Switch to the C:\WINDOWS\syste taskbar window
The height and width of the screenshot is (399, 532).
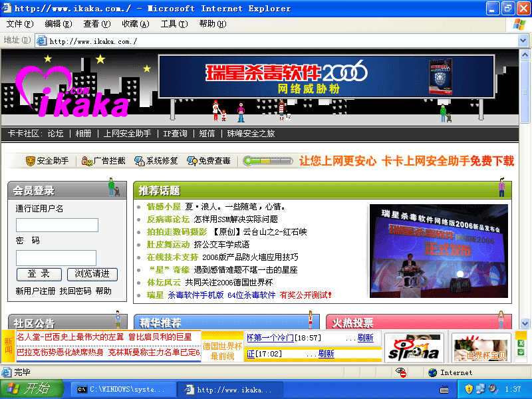[124, 390]
